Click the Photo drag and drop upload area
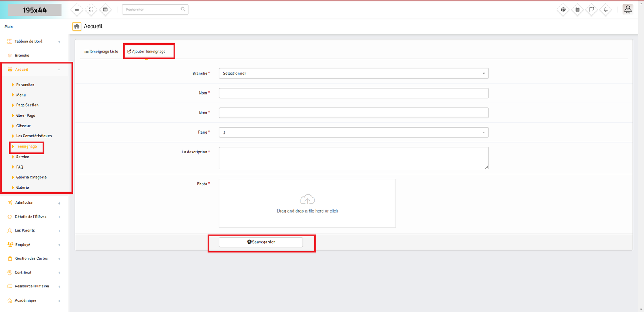 click(x=307, y=203)
